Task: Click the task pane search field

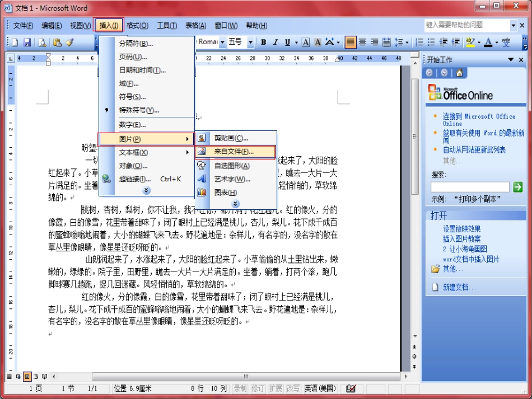Action: click(470, 187)
